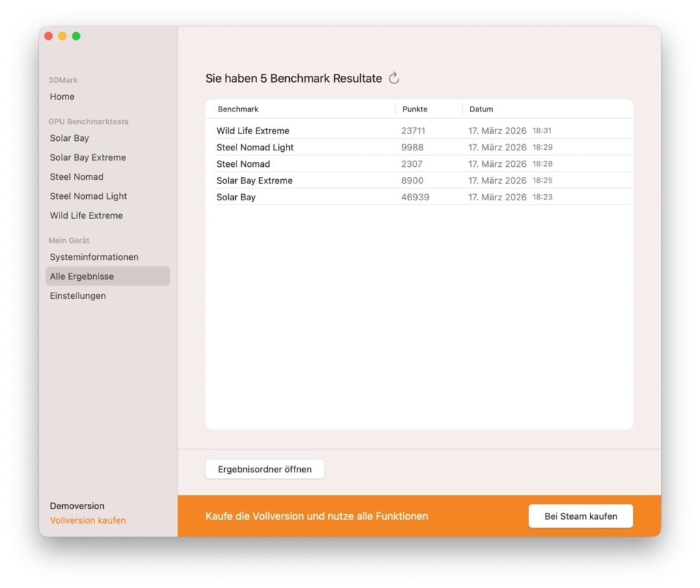Refresh the benchmark results list
Viewport: 700px width, 588px height.
(x=394, y=78)
